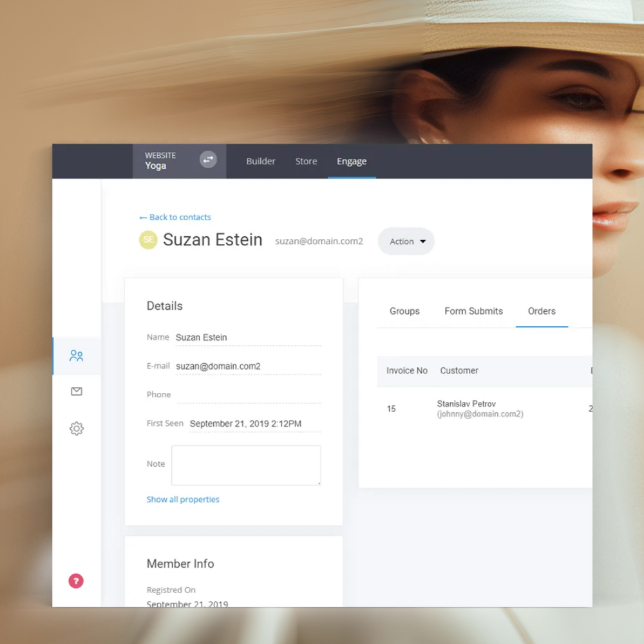Click the website switcher arrows icon next to Yoga
The image size is (644, 644).
coord(207,159)
